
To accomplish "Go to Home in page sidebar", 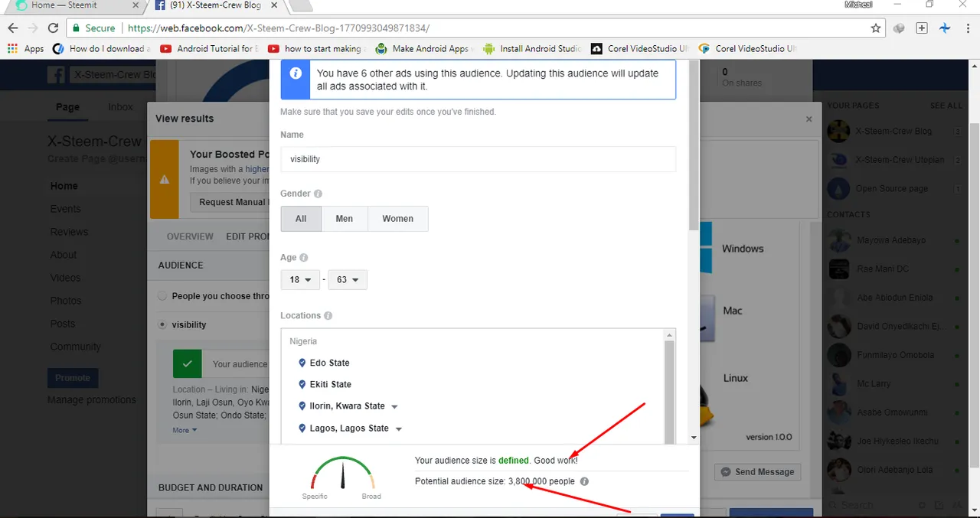I will [x=64, y=186].
